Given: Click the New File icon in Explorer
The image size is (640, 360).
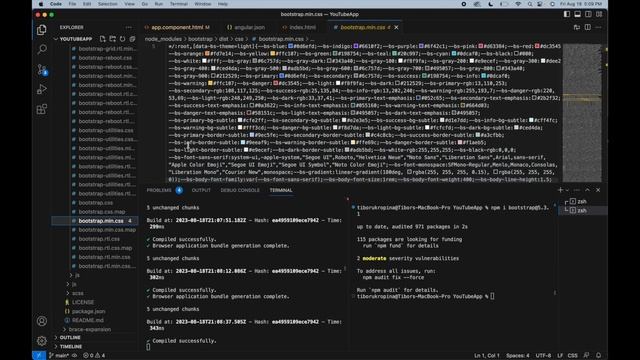Looking at the screenshot, I should (x=102, y=39).
